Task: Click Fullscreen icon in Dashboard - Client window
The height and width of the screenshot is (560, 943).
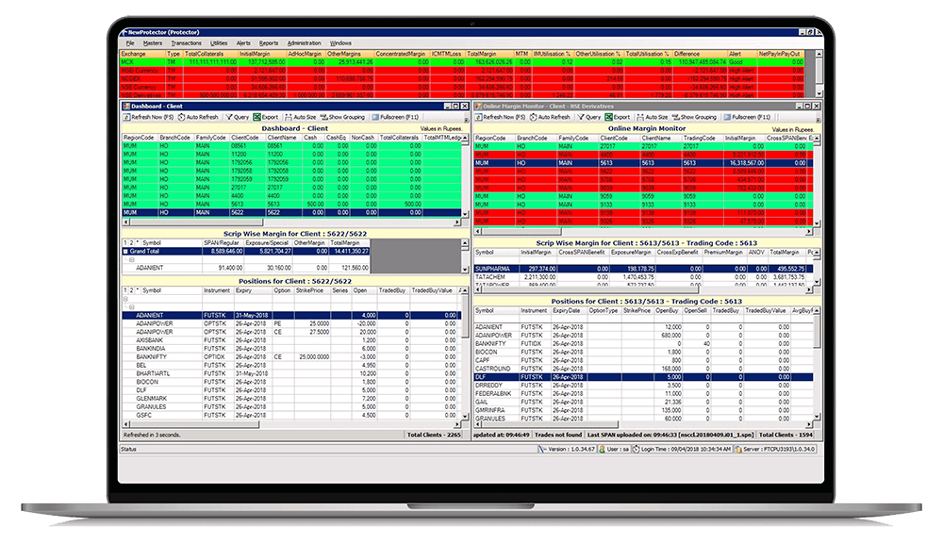Action: pos(375,117)
